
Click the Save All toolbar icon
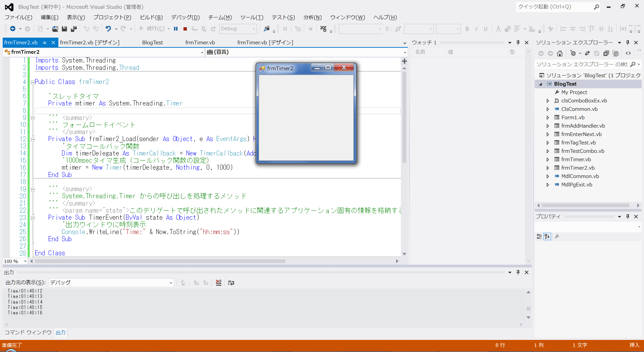coord(73,29)
